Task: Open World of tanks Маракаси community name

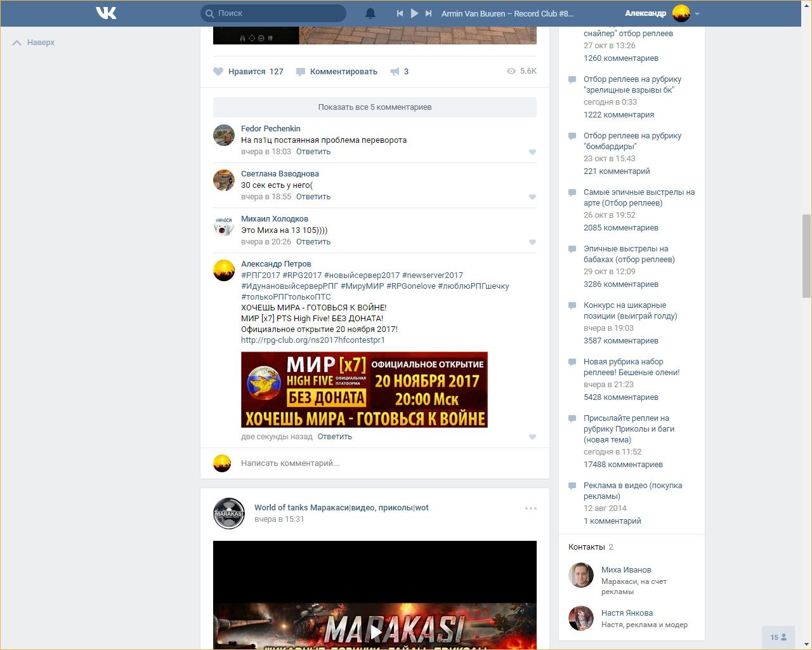Action: pyautogui.click(x=341, y=508)
